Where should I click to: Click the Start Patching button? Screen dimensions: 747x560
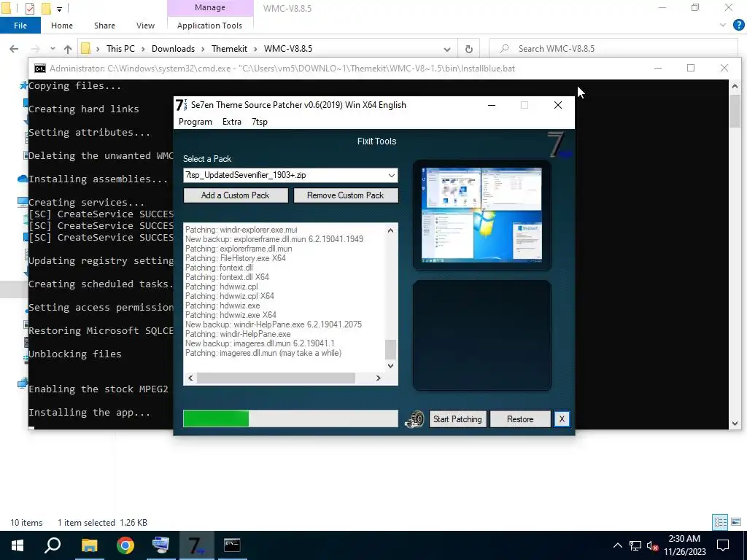point(457,419)
